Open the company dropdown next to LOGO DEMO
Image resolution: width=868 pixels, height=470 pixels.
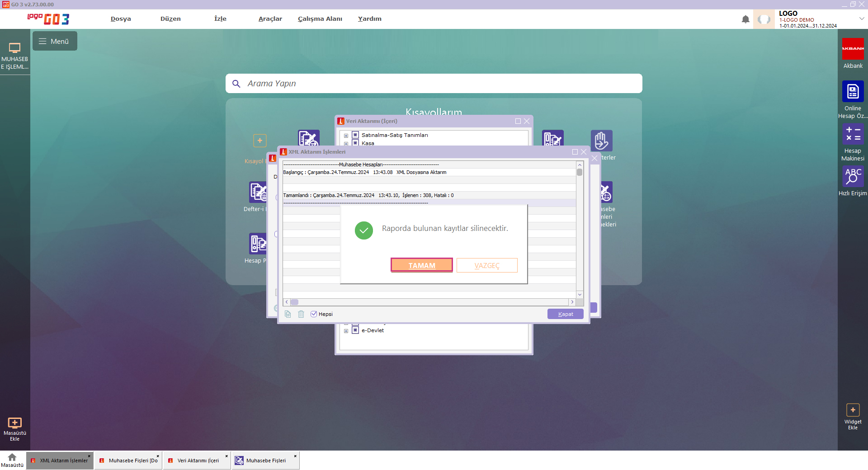pos(861,19)
